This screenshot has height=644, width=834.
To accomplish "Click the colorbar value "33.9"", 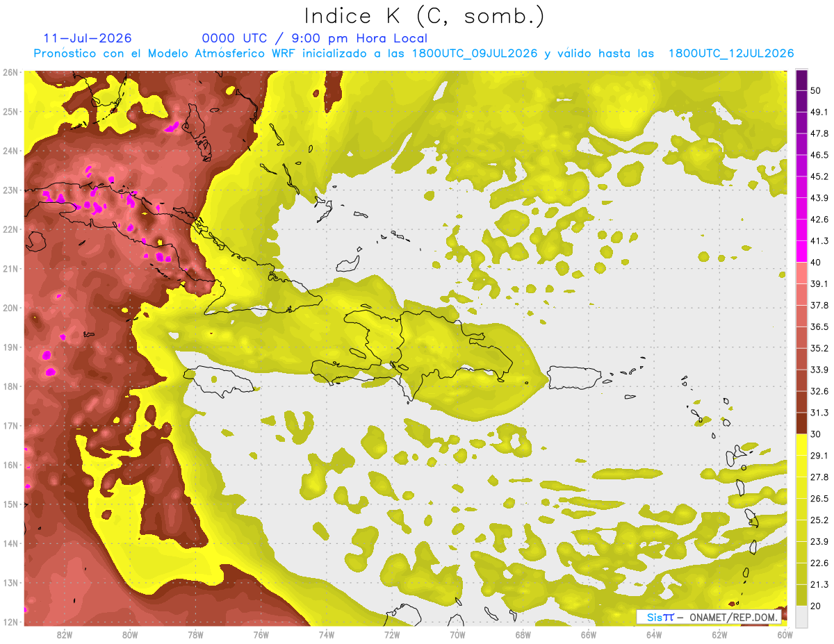I will click(819, 370).
